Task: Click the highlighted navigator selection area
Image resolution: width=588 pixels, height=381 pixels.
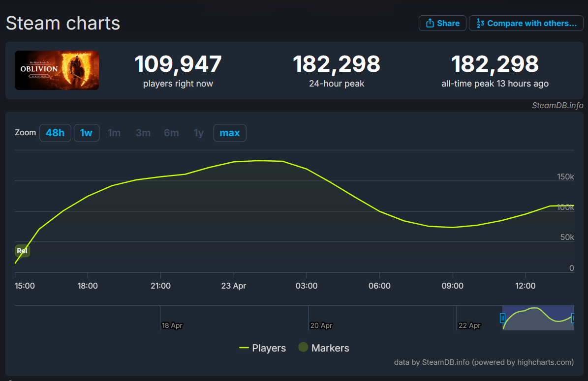Action: pyautogui.click(x=538, y=318)
